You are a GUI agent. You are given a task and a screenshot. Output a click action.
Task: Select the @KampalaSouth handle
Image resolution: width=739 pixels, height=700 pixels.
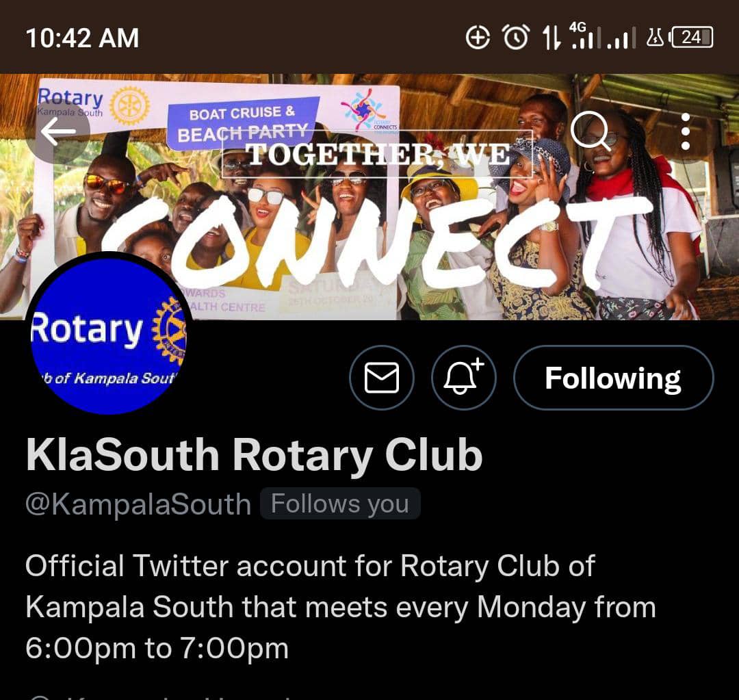pos(138,504)
